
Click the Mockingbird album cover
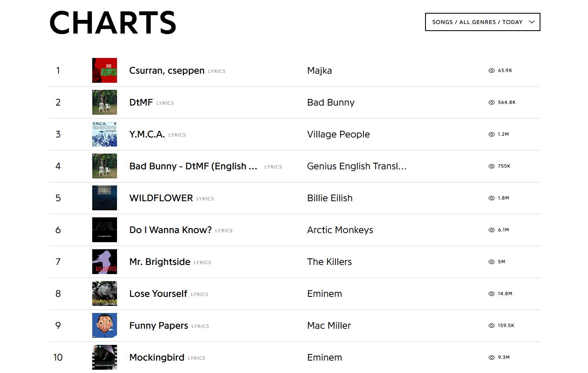pyautogui.click(x=105, y=357)
